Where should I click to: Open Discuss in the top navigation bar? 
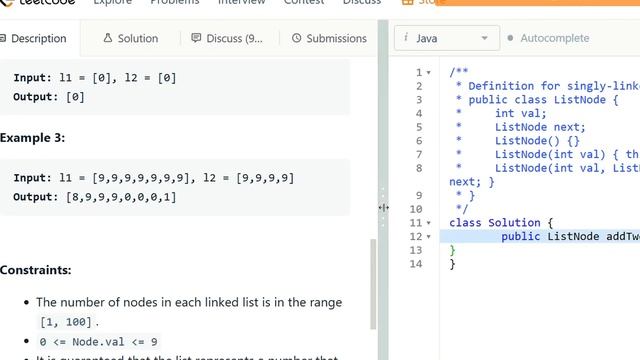(362, 2)
